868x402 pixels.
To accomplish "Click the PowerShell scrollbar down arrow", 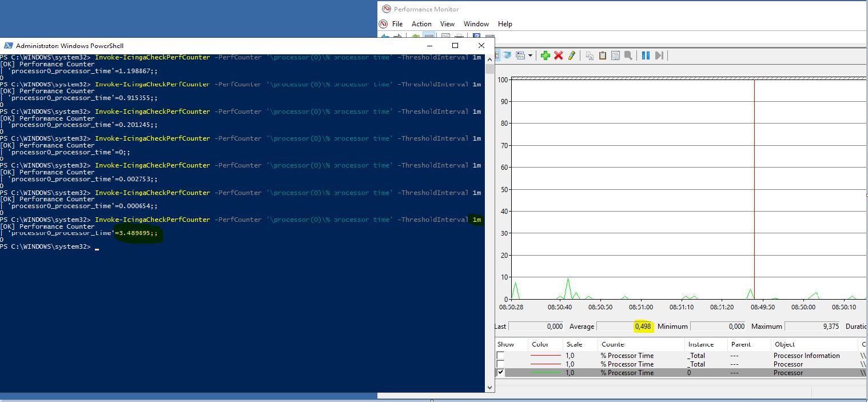I will tap(489, 387).
